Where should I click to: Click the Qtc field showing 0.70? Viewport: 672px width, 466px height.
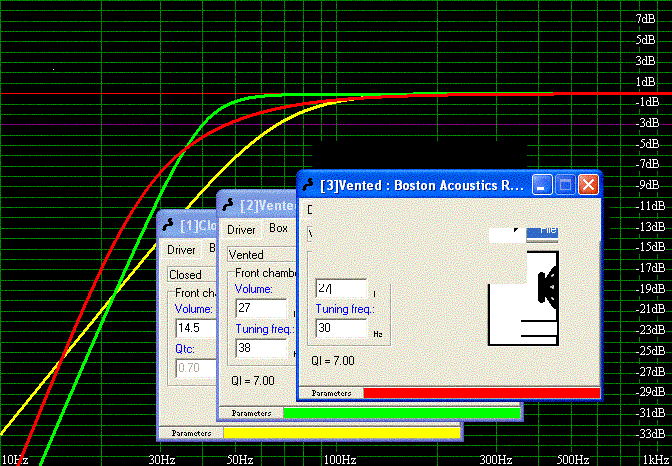[x=196, y=368]
